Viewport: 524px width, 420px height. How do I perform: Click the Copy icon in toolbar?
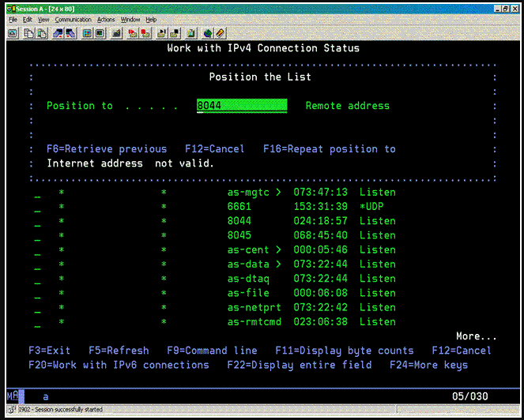28,33
